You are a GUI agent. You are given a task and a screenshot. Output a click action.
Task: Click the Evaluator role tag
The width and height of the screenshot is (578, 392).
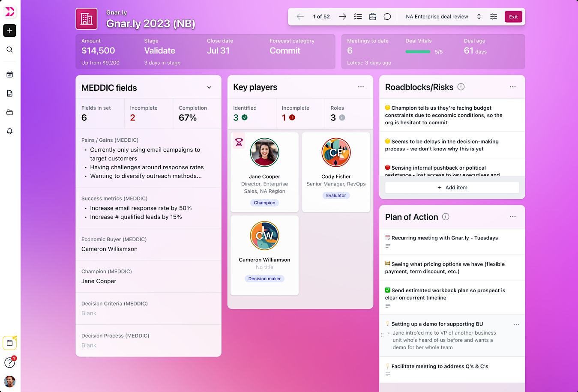[x=336, y=195]
